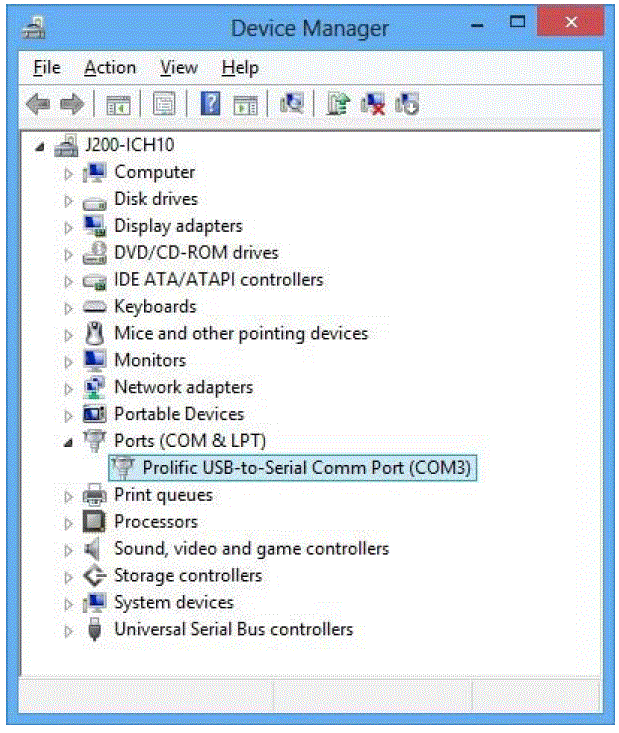619x733 pixels.
Task: Expand the Computer category
Action: (68, 174)
